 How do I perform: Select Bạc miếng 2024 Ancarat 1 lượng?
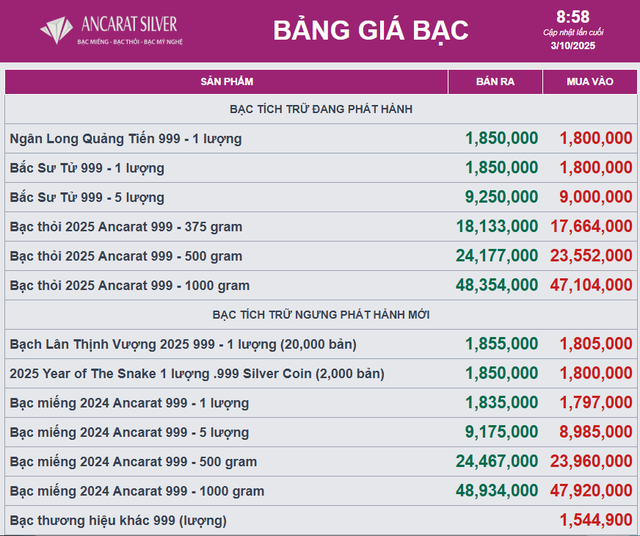pos(129,403)
